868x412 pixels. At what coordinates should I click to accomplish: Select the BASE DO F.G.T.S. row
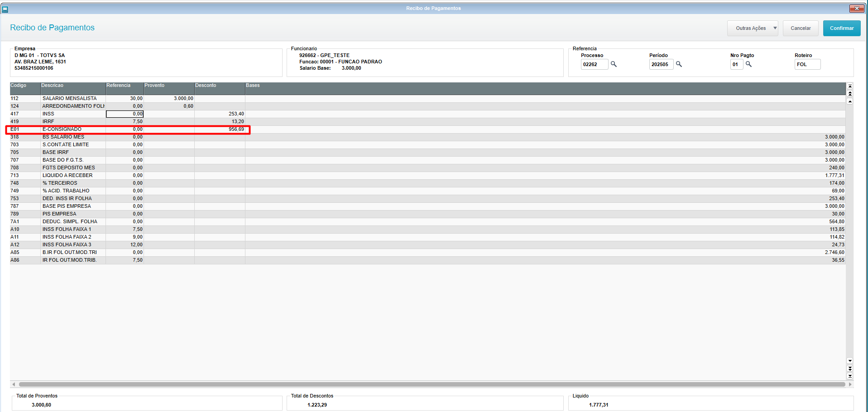(427, 160)
